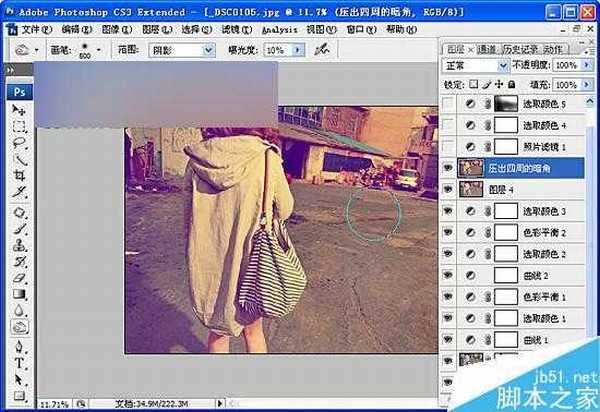Viewport: 600px width, 412px height.
Task: Select the Rectangular Marquee tool
Action: pyautogui.click(x=19, y=126)
